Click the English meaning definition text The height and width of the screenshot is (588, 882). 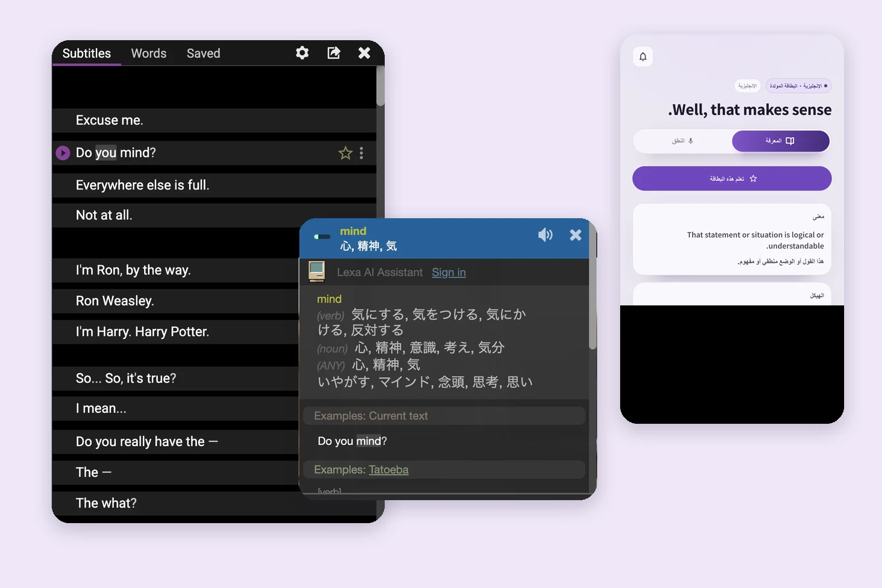(x=755, y=240)
